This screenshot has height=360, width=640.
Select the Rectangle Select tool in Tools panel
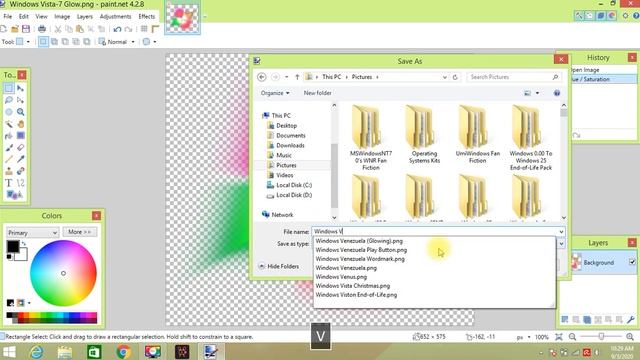point(9,88)
